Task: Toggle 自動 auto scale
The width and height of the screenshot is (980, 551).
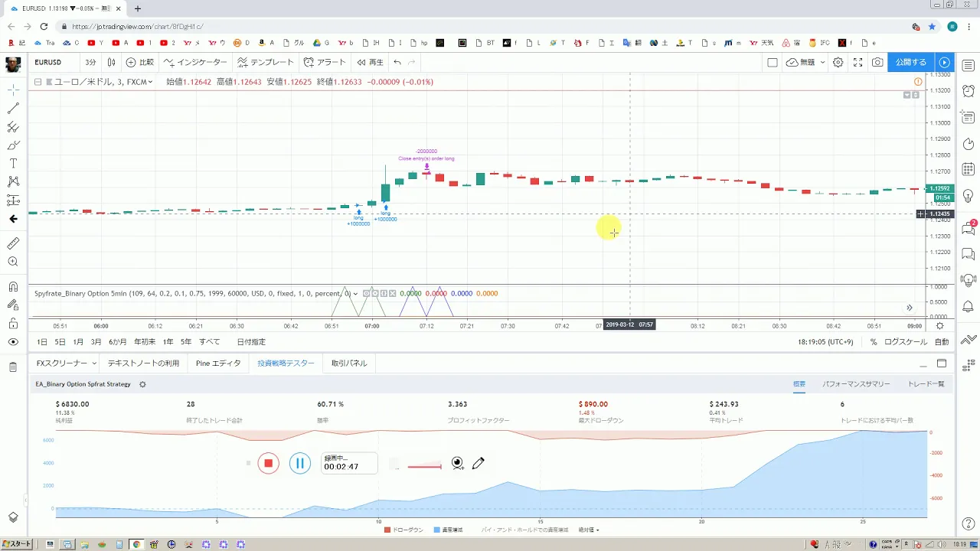Action: pyautogui.click(x=942, y=342)
